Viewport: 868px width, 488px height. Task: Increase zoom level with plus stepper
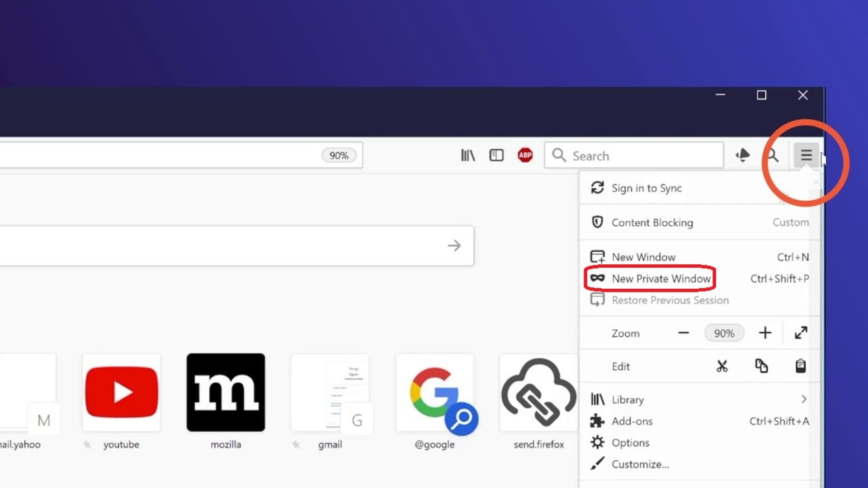coord(765,333)
